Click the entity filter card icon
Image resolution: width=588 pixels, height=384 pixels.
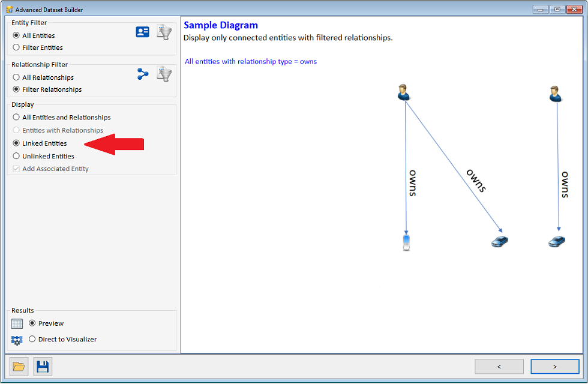coord(142,32)
